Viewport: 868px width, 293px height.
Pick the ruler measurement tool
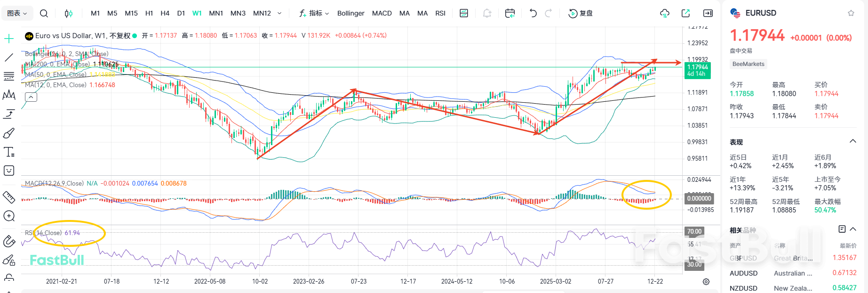(x=9, y=197)
